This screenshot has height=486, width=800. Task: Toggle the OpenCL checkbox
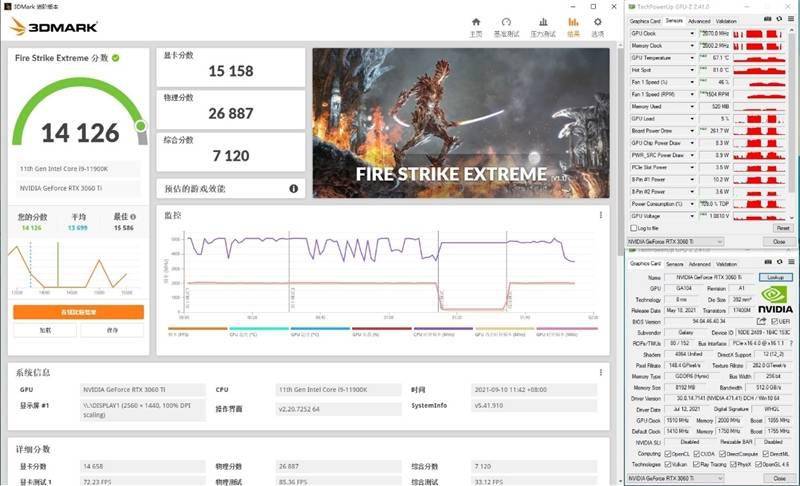667,453
